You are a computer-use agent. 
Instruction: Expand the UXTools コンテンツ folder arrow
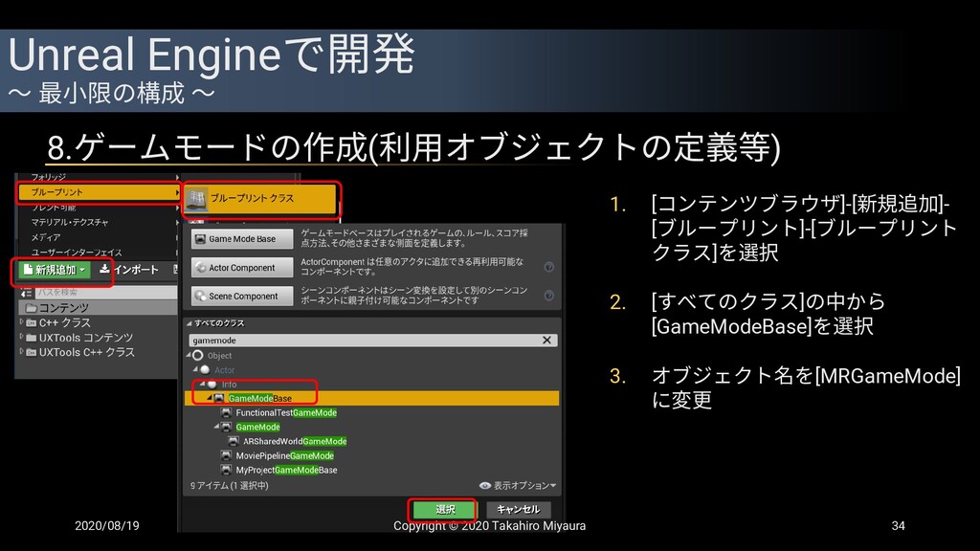click(x=22, y=338)
